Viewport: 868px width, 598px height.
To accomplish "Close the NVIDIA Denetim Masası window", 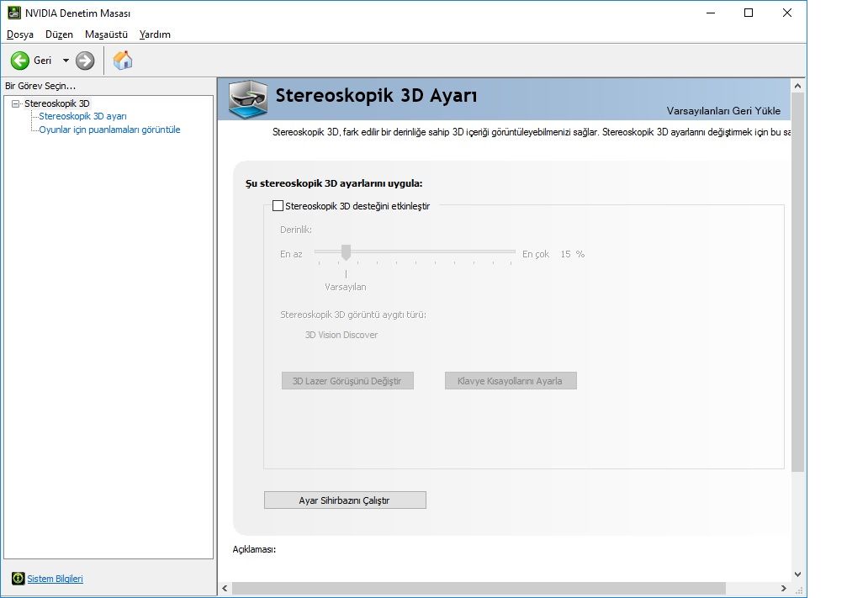I will (x=786, y=13).
